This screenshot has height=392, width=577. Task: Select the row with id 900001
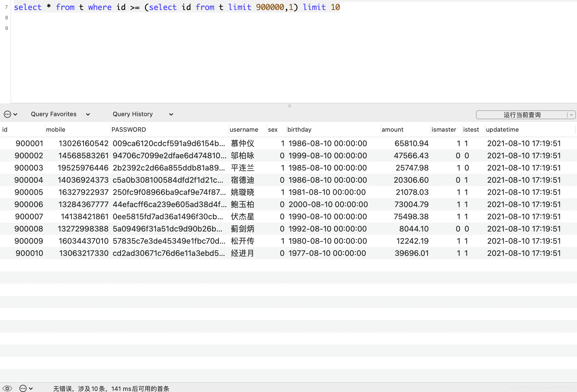tap(29, 143)
